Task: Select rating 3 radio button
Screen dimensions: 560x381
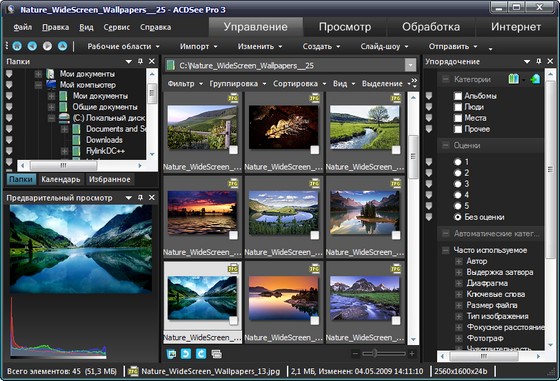Action: (458, 184)
